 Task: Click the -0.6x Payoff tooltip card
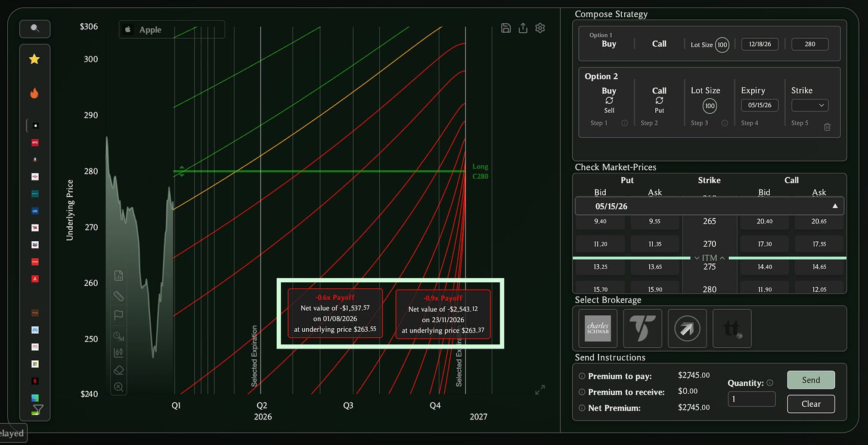335,313
